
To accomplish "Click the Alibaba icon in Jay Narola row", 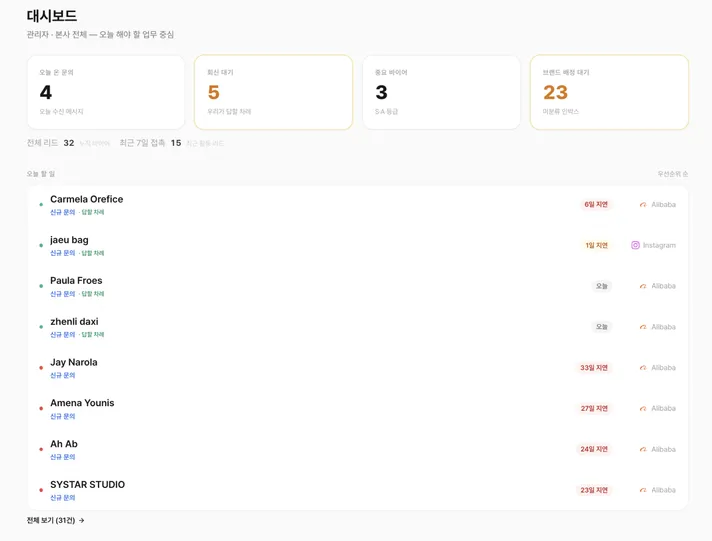I will [x=643, y=368].
